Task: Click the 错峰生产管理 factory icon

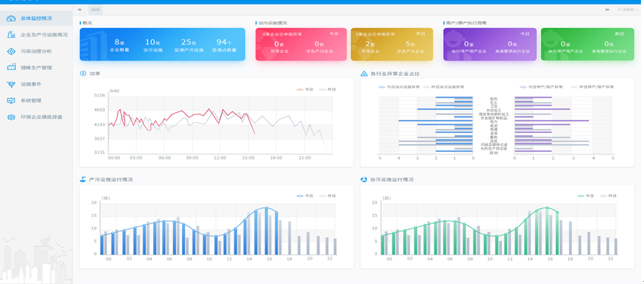Action: [11, 68]
